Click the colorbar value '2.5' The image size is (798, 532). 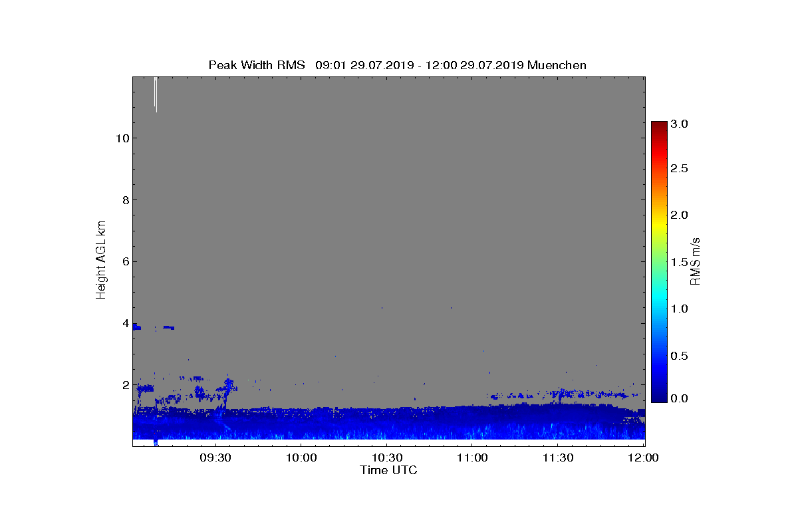click(x=679, y=169)
